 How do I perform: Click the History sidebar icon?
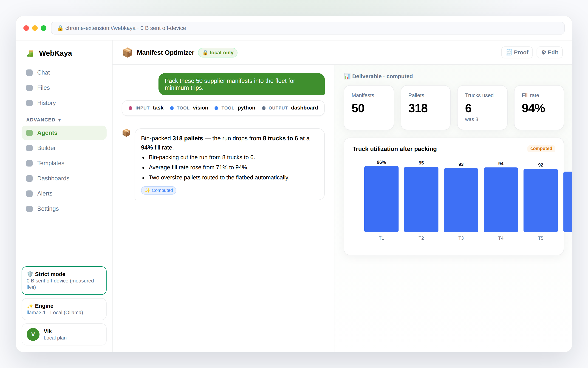[29, 103]
